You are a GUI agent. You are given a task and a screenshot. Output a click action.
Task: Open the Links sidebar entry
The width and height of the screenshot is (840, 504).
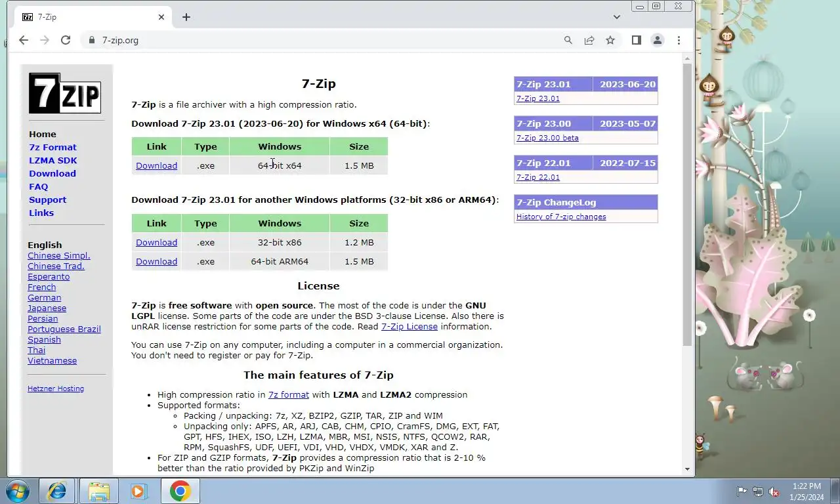point(41,213)
